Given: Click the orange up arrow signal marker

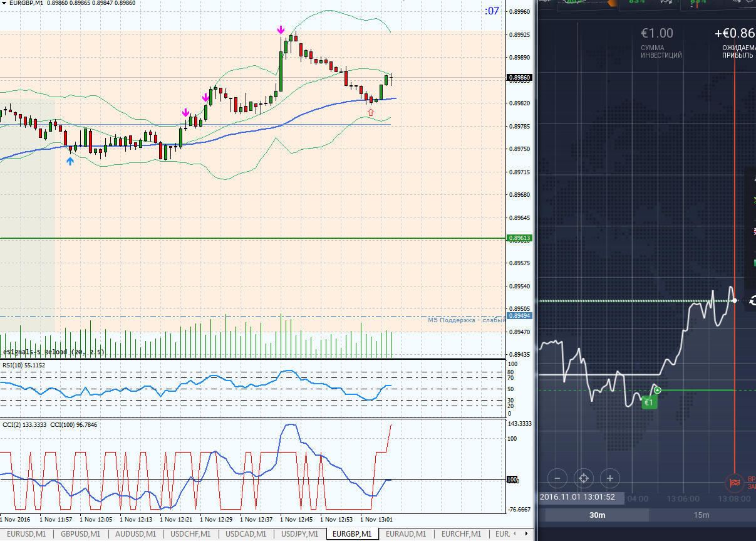Looking at the screenshot, I should click(371, 112).
